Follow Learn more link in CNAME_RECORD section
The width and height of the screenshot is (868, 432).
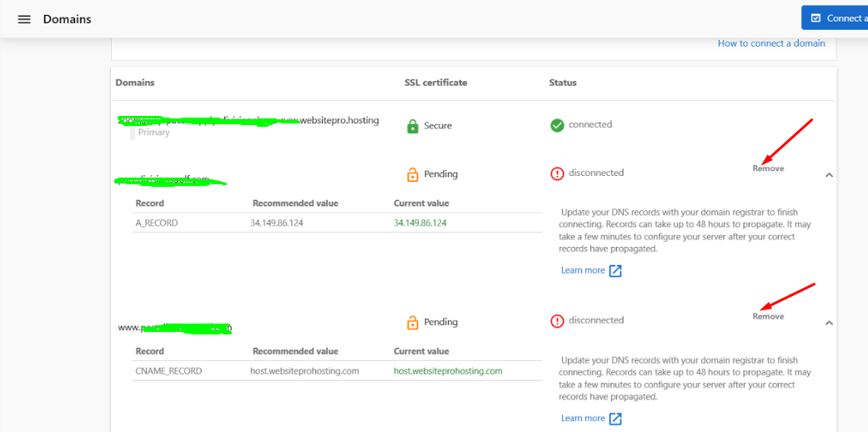[583, 418]
